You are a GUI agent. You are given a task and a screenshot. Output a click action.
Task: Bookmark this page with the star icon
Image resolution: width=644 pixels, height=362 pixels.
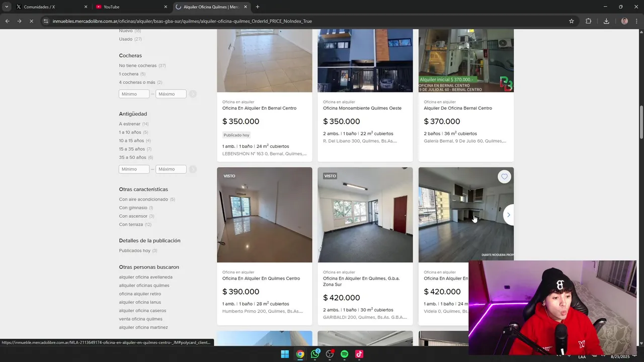572,21
